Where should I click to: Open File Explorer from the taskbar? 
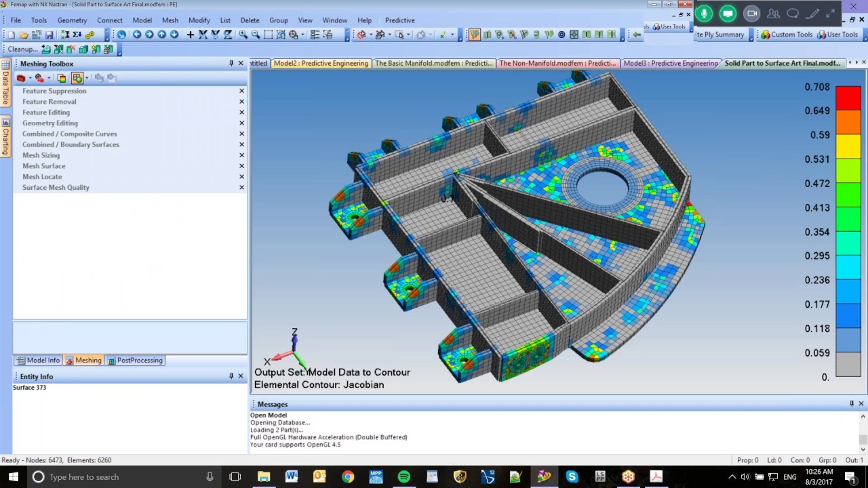(264, 476)
